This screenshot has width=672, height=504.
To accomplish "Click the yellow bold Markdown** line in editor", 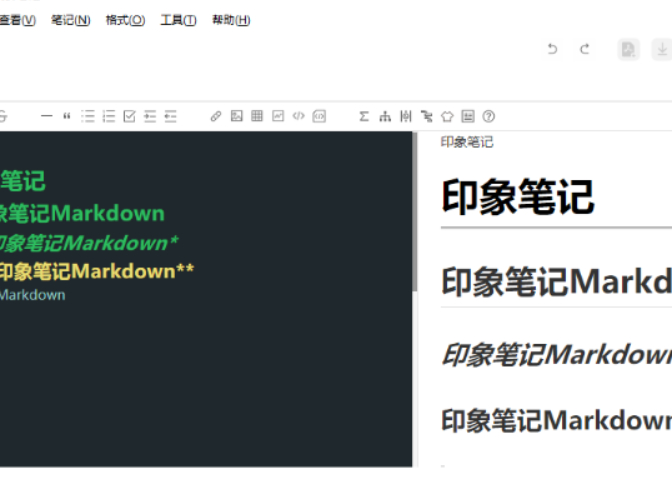I will 96,271.
